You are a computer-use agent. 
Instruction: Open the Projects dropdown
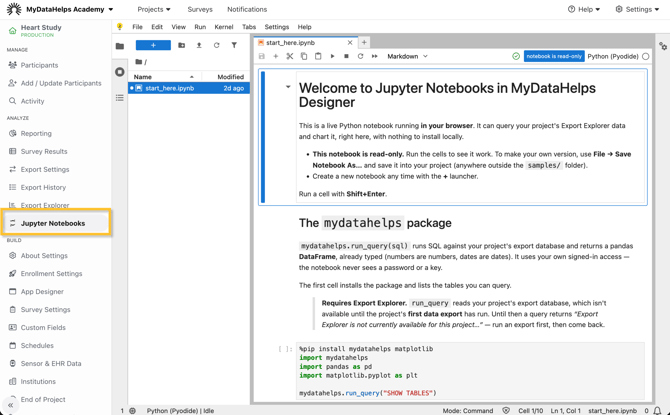click(154, 9)
